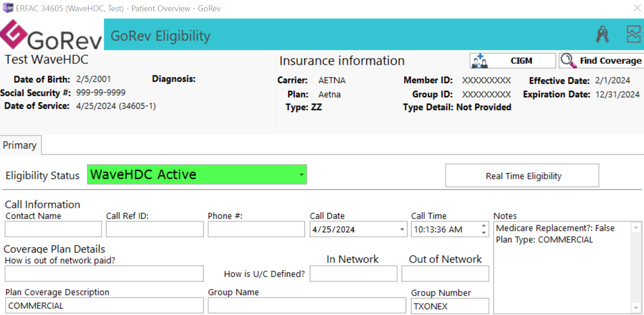
Task: Click the "Type: ZZ" text
Action: [304, 108]
